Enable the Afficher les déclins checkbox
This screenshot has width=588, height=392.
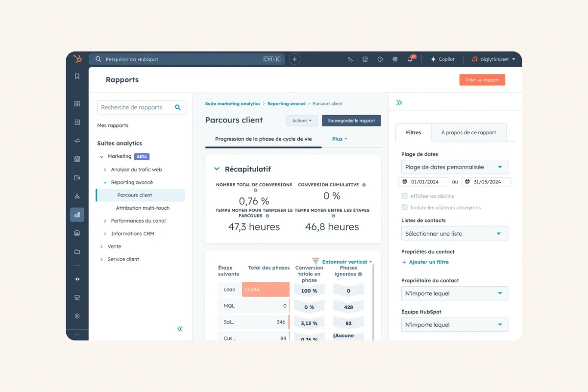[x=404, y=195]
